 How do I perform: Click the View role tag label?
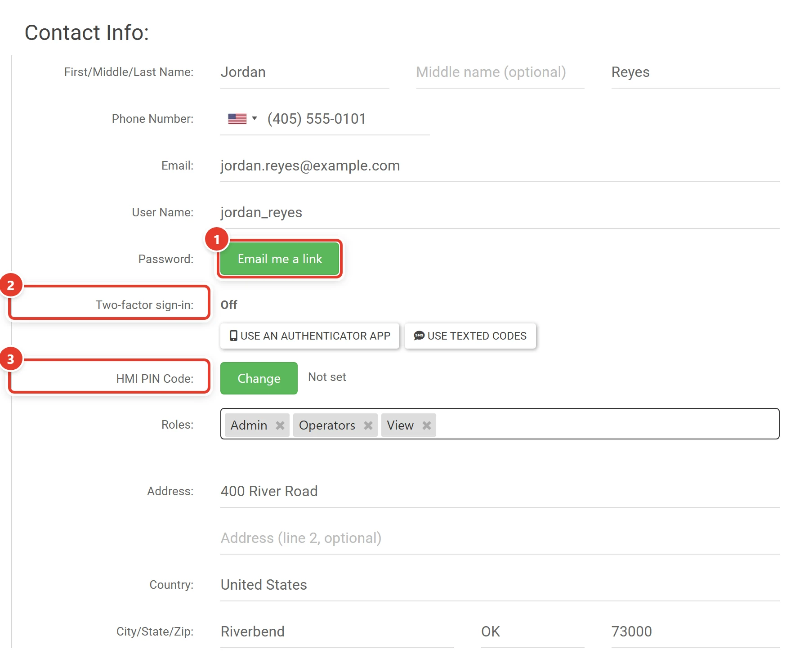[x=400, y=426]
